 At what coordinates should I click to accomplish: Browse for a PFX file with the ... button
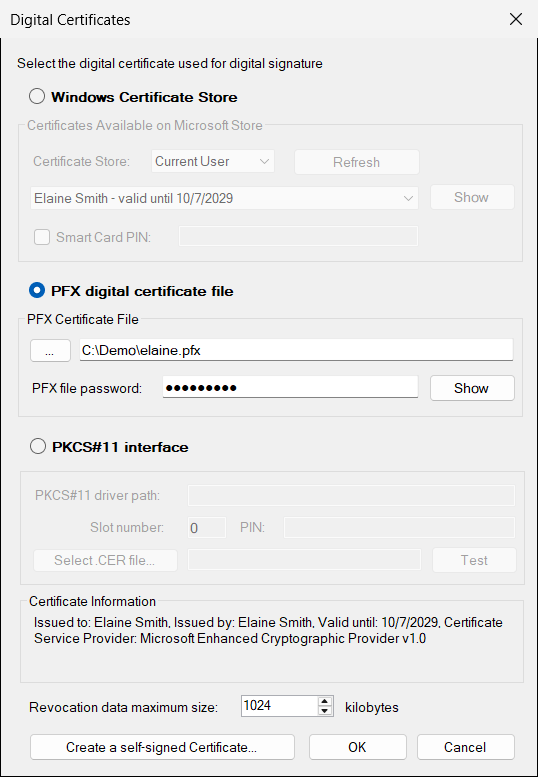[x=50, y=350]
